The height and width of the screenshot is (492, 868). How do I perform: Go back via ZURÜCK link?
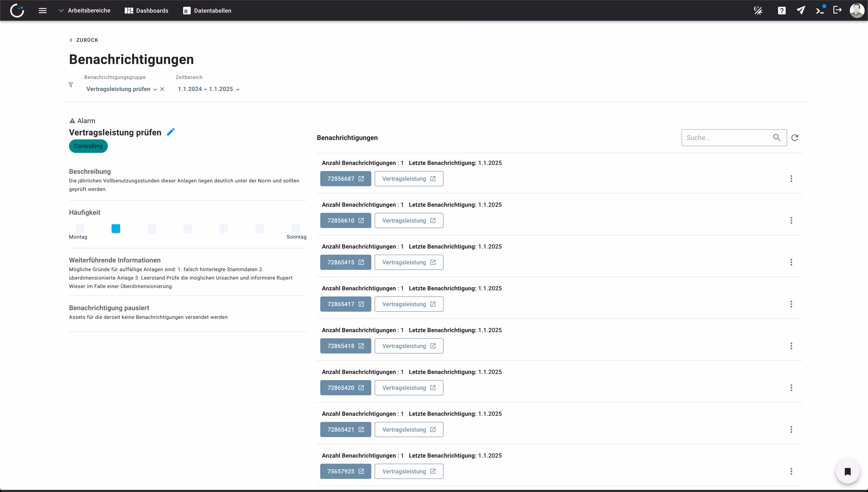click(84, 40)
